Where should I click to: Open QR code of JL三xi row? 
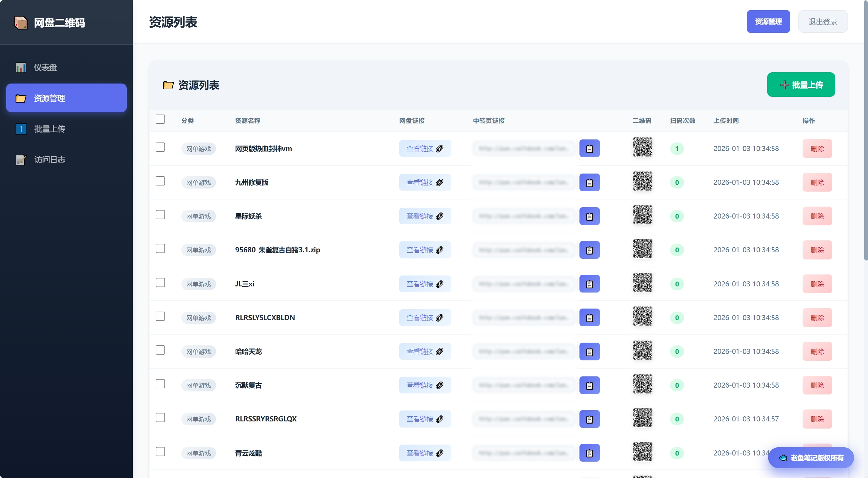point(642,283)
